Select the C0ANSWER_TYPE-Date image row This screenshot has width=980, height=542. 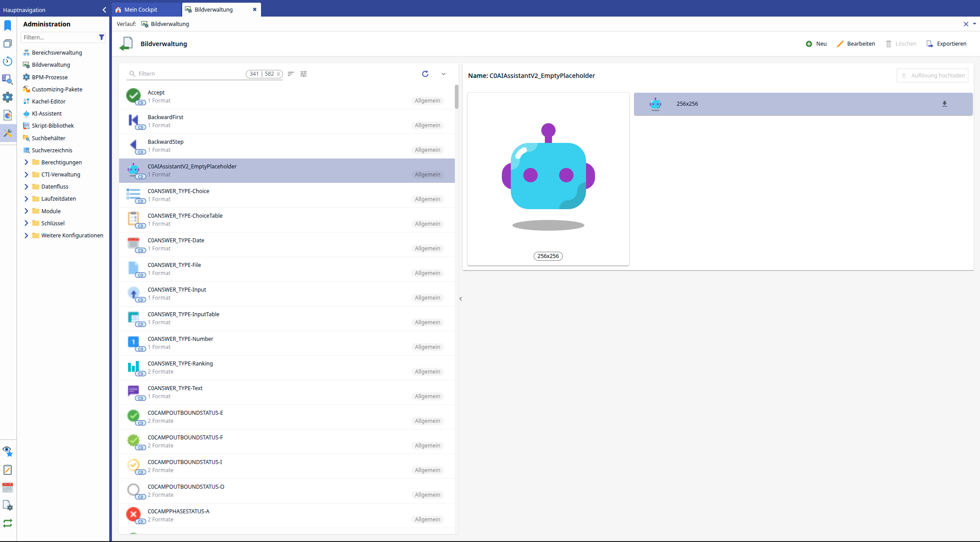287,245
